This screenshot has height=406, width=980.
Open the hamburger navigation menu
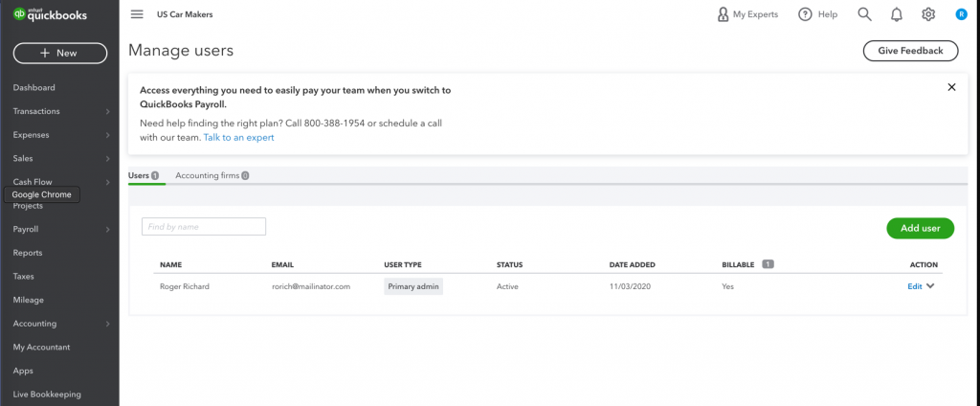[x=137, y=14]
